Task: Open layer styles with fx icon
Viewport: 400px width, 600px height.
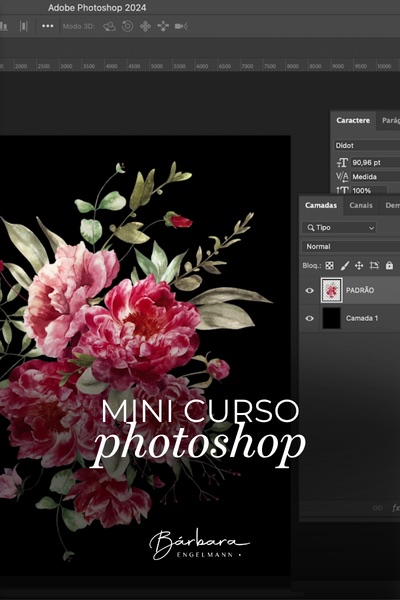Action: [396, 508]
